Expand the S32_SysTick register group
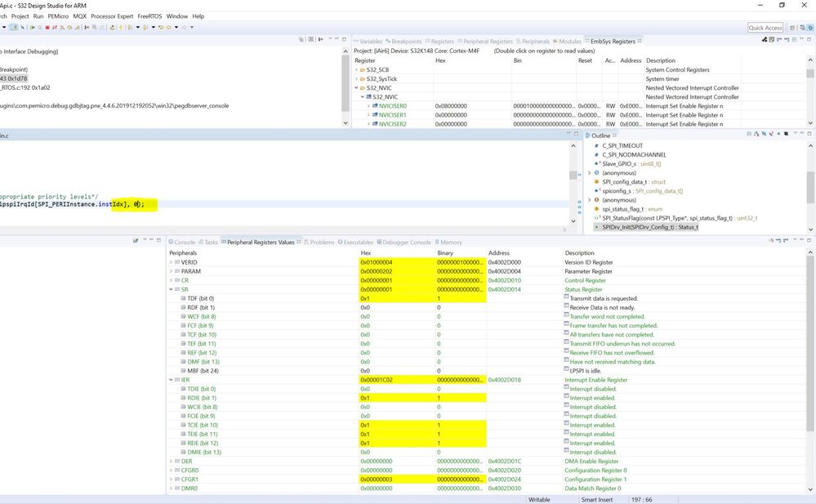 click(356, 78)
